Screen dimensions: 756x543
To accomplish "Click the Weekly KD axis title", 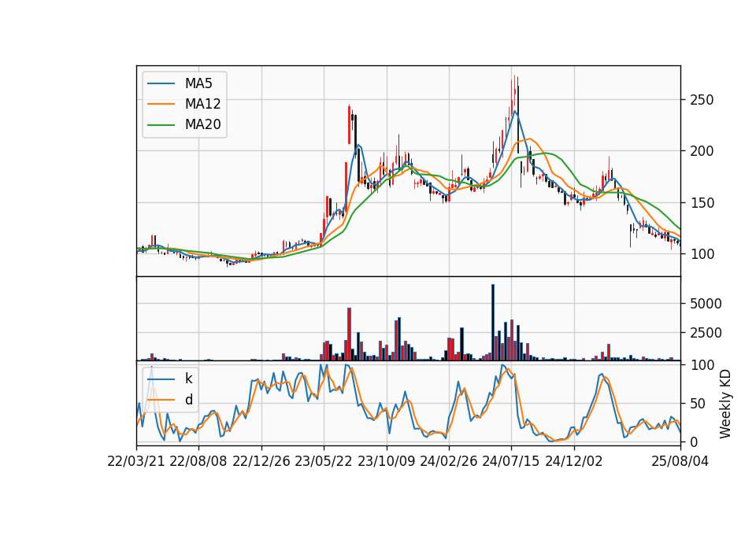I will click(x=725, y=404).
